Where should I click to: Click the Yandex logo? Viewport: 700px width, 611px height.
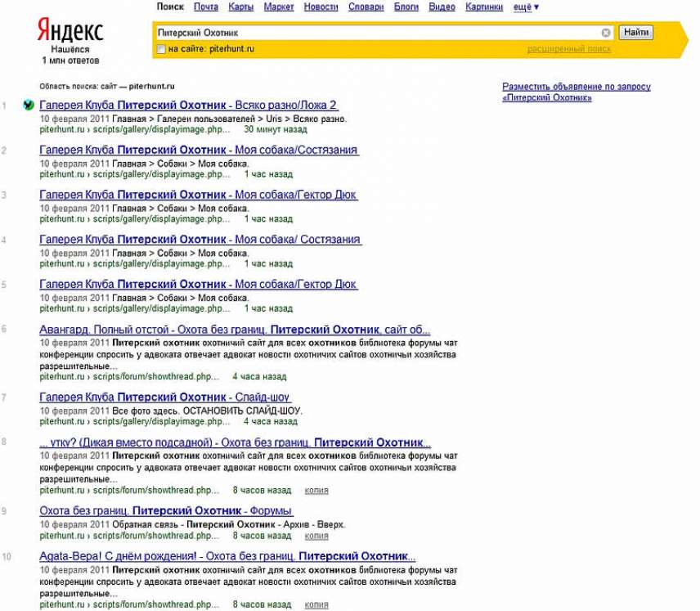[x=70, y=32]
